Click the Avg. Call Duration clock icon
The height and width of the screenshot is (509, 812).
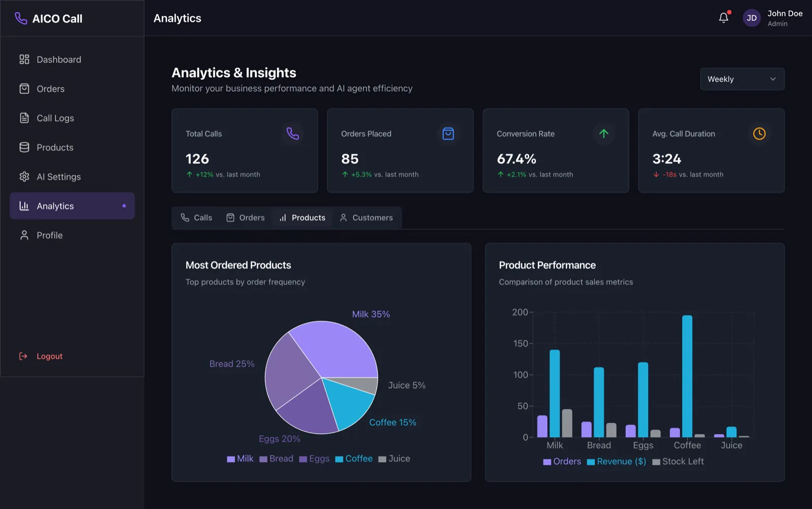point(759,133)
